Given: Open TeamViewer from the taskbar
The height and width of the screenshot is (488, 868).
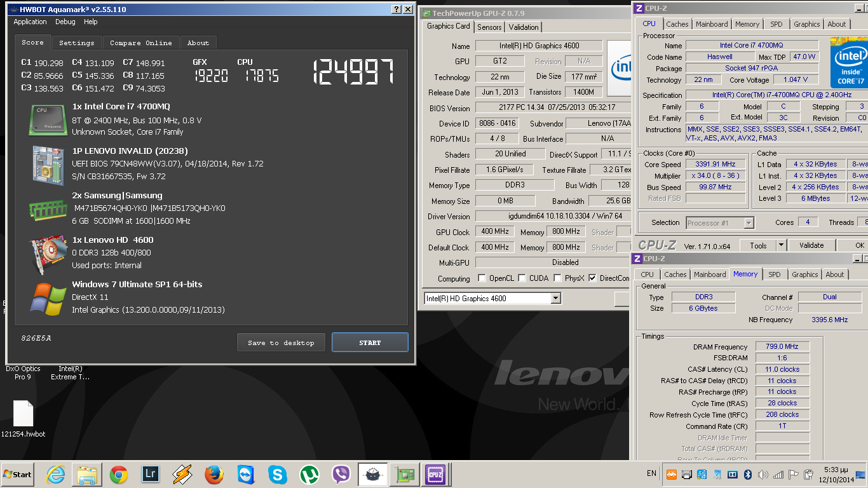Looking at the screenshot, I should [x=246, y=474].
